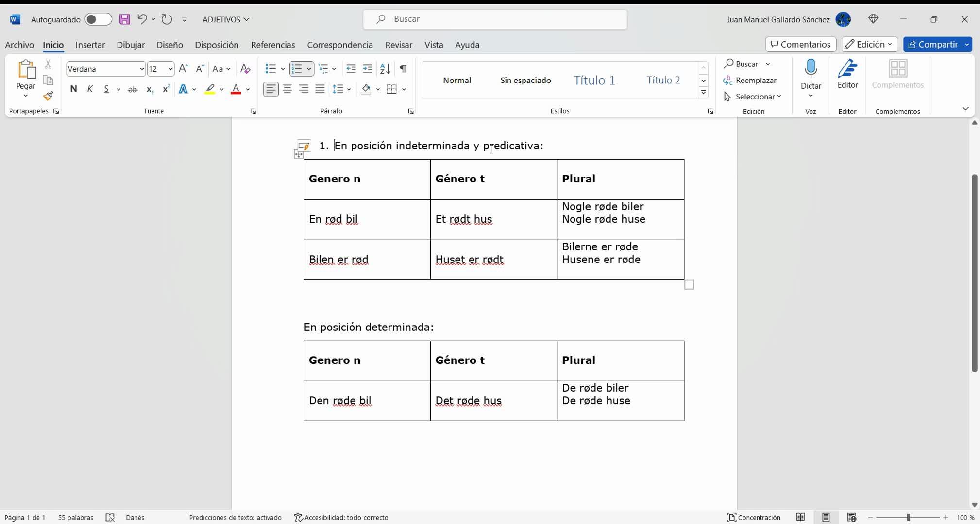Viewport: 980px width, 524px height.
Task: Open the Verdana font name dropdown
Action: (x=142, y=69)
